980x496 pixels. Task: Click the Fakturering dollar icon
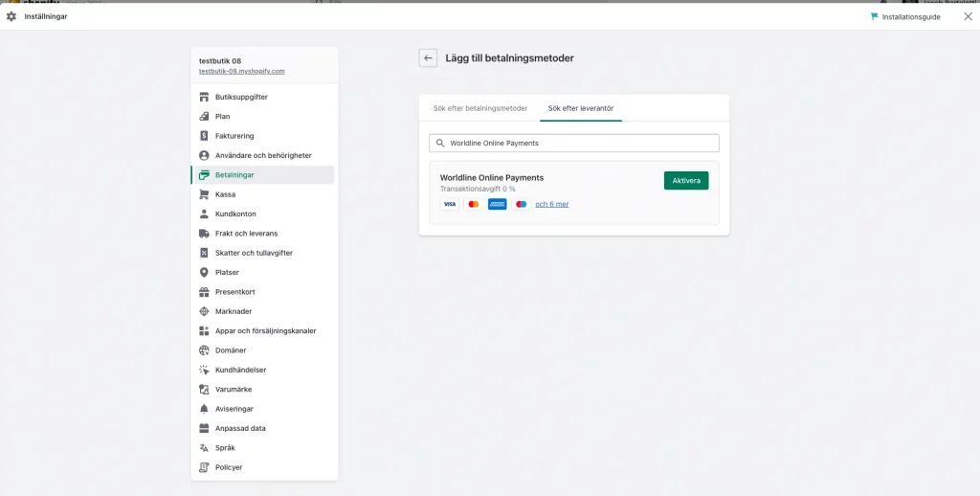pyautogui.click(x=204, y=136)
